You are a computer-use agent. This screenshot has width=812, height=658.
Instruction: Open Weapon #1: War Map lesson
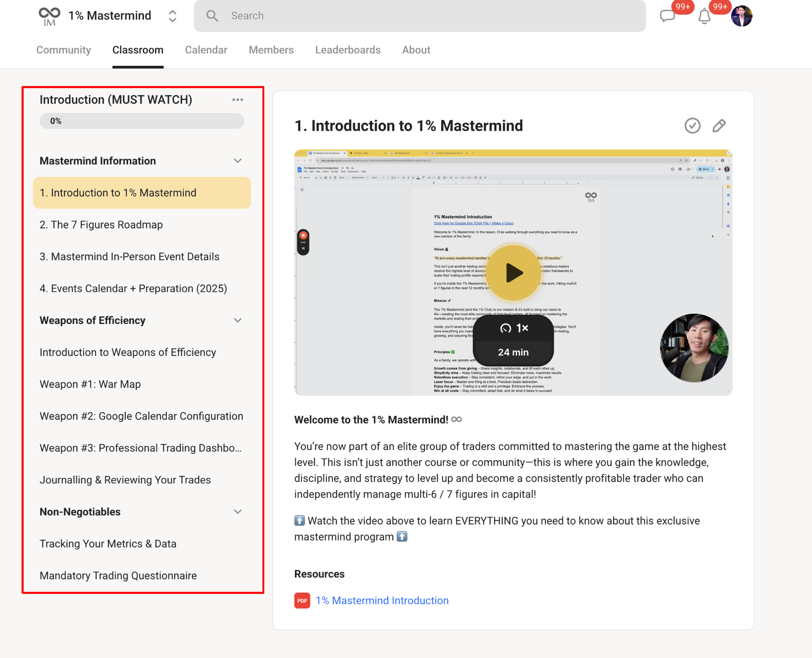(x=142, y=384)
